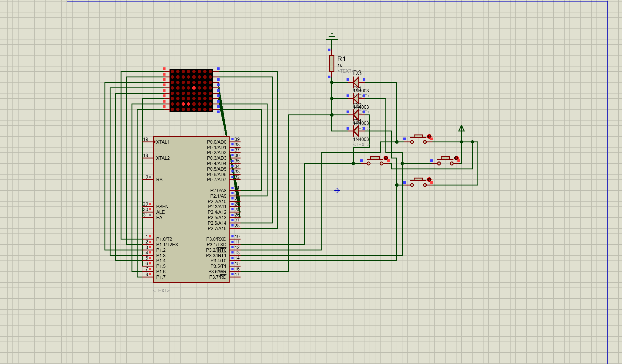Click the P3.3/INT1 pin label
Image resolution: width=622 pixels, height=364 pixels.
tap(216, 255)
